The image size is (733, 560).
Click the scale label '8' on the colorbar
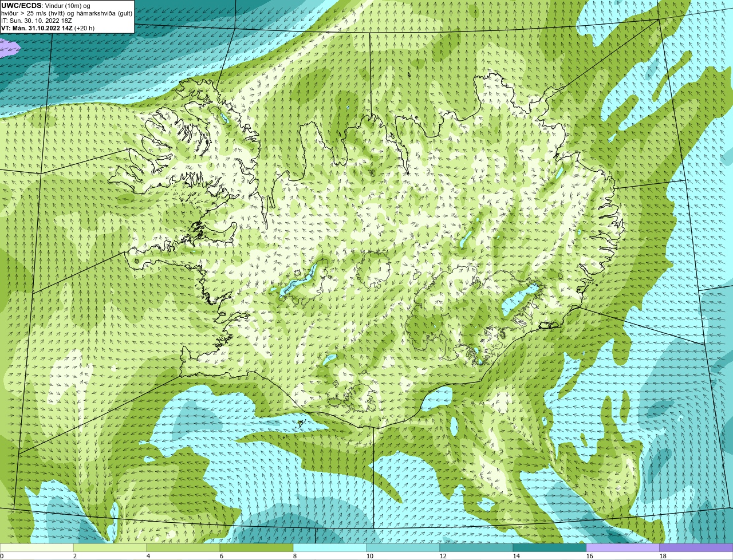pos(295,556)
